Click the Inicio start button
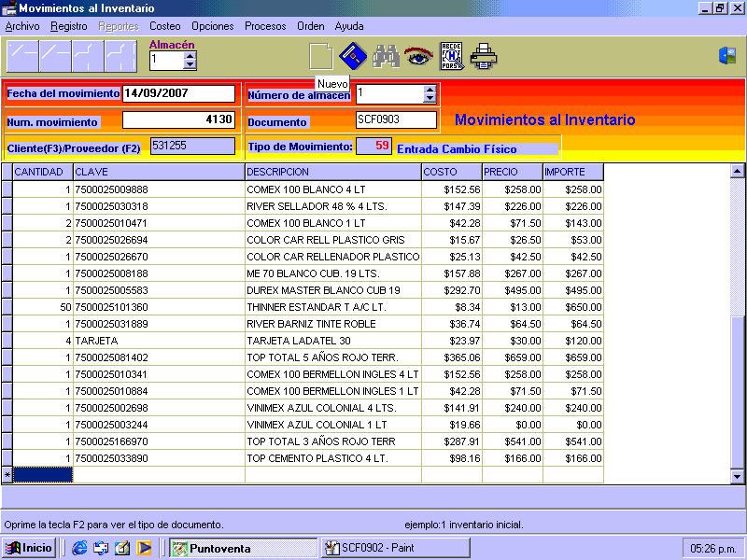Screen dimensions: 747x560 coord(29,548)
